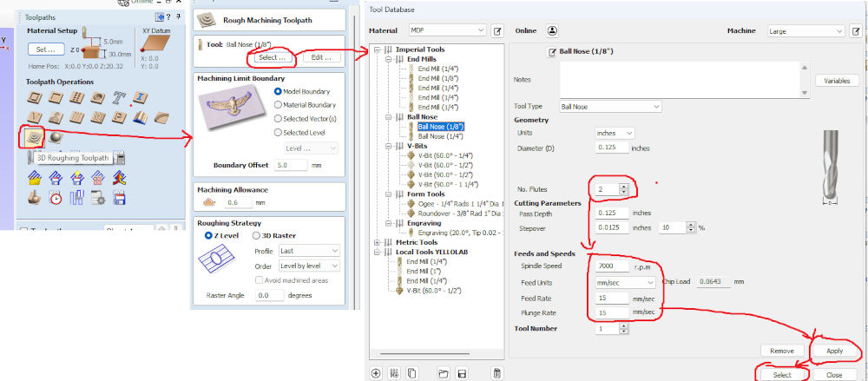
Task: Click the Apply button
Action: click(x=834, y=351)
